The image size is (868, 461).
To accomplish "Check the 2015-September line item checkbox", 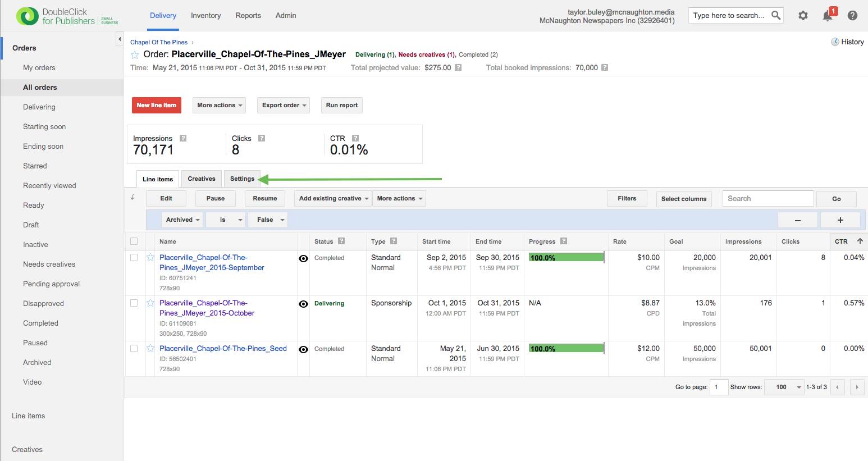I will click(134, 258).
